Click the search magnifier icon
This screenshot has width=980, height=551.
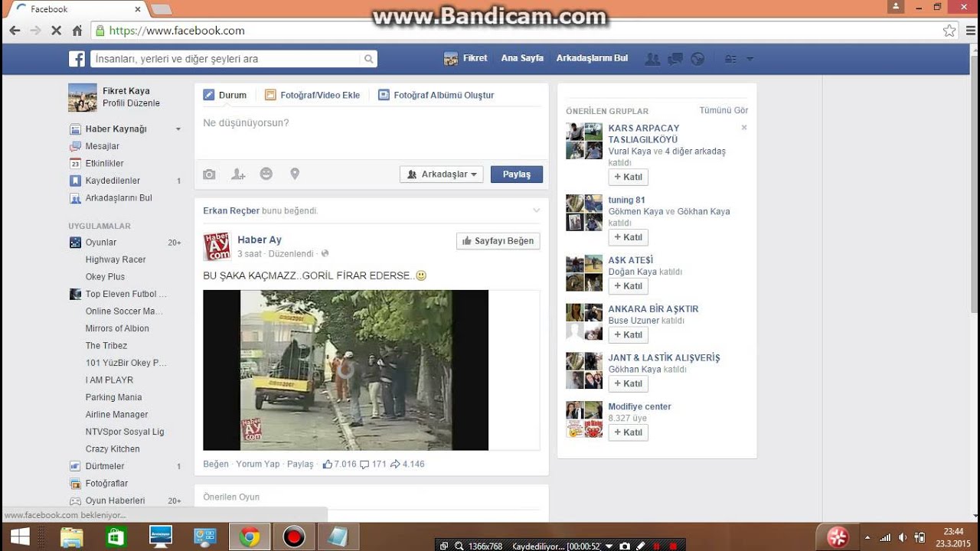pos(368,59)
